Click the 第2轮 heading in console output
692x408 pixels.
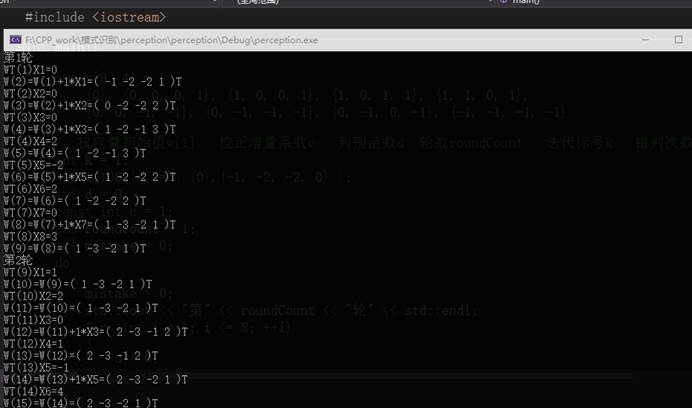pyautogui.click(x=18, y=260)
